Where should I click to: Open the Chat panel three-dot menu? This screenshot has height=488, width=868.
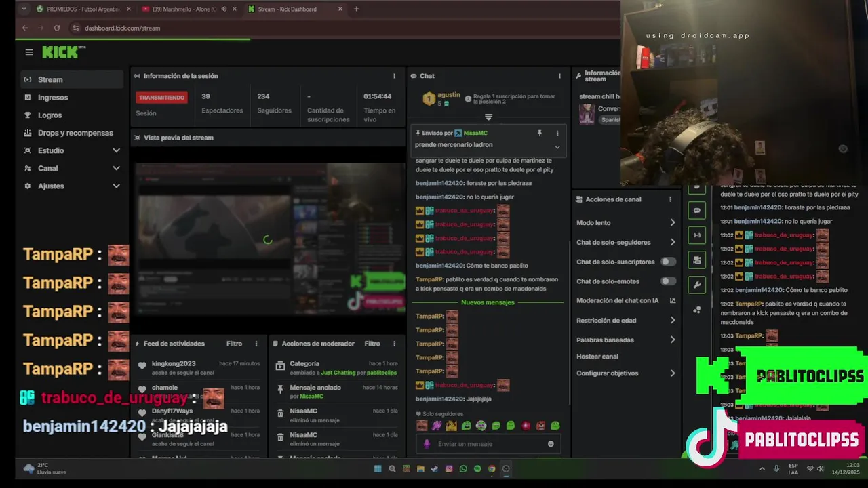tap(559, 76)
